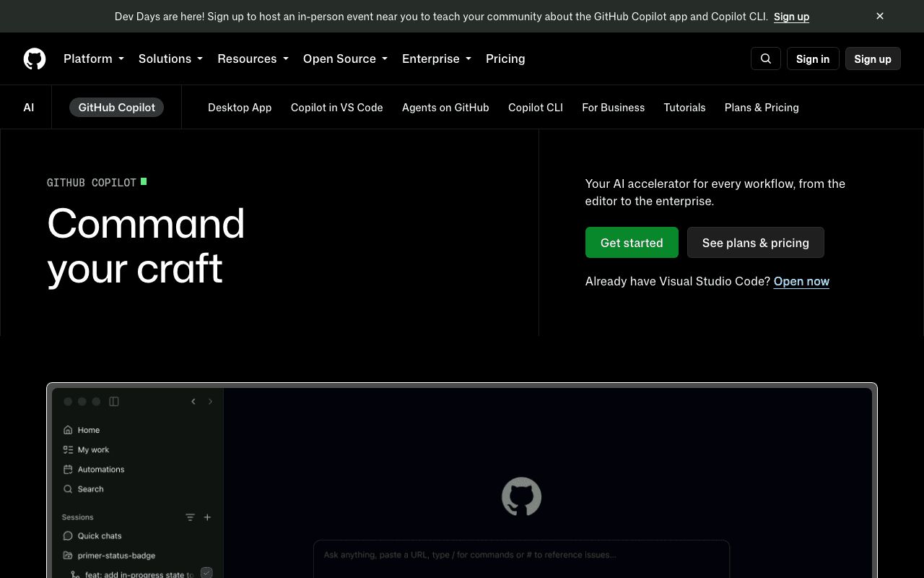
Task: Click the branch icon beside feat session
Action: pos(74,574)
